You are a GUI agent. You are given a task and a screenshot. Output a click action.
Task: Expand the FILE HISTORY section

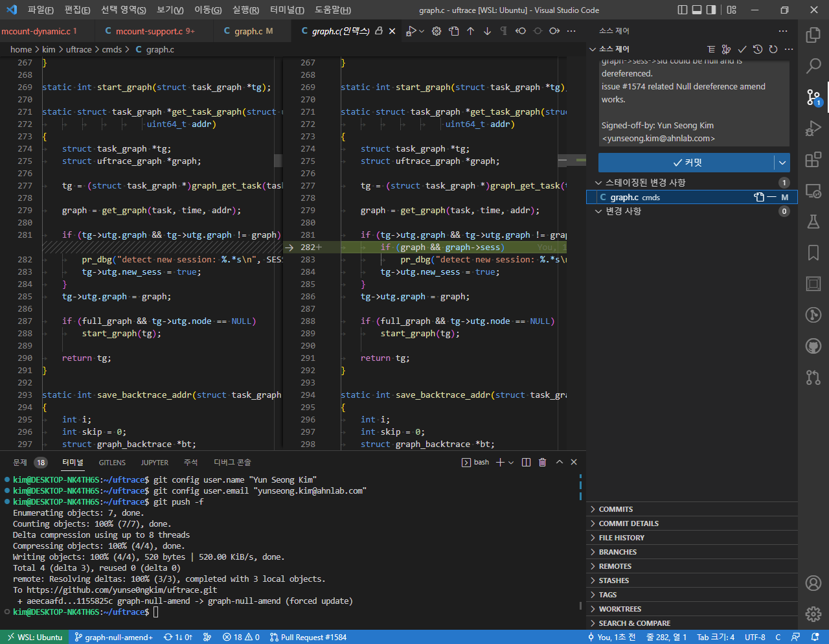point(692,538)
